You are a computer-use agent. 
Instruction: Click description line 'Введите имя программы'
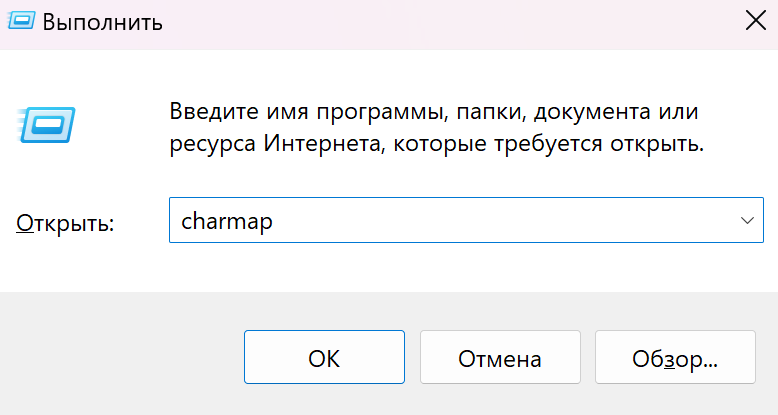pyautogui.click(x=433, y=110)
